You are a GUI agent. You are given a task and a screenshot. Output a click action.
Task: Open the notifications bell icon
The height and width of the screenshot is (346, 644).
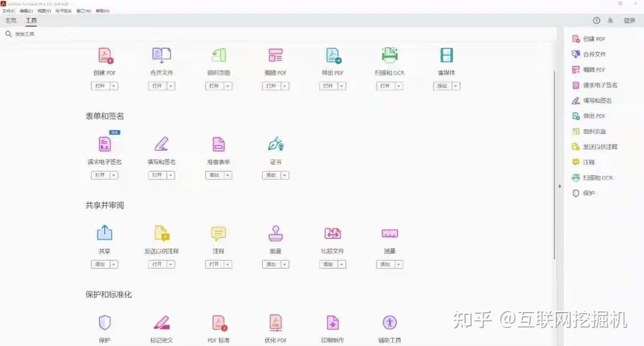611,20
